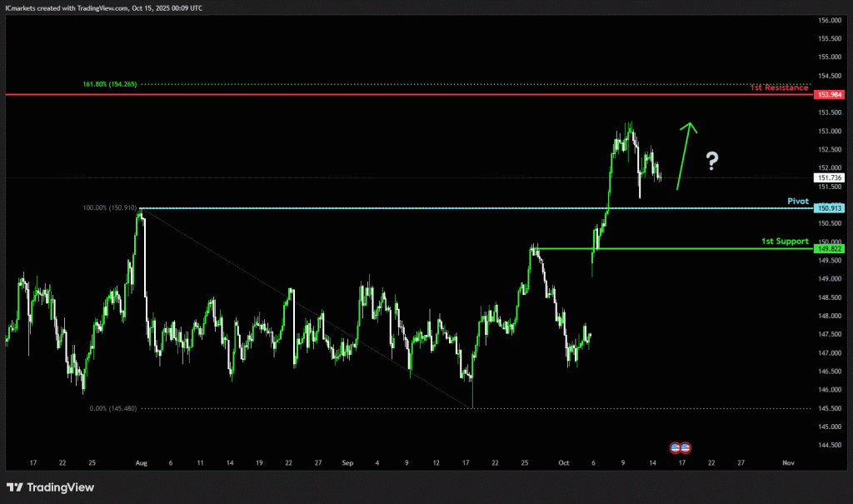Click the right US flag economic event icon

point(686,447)
